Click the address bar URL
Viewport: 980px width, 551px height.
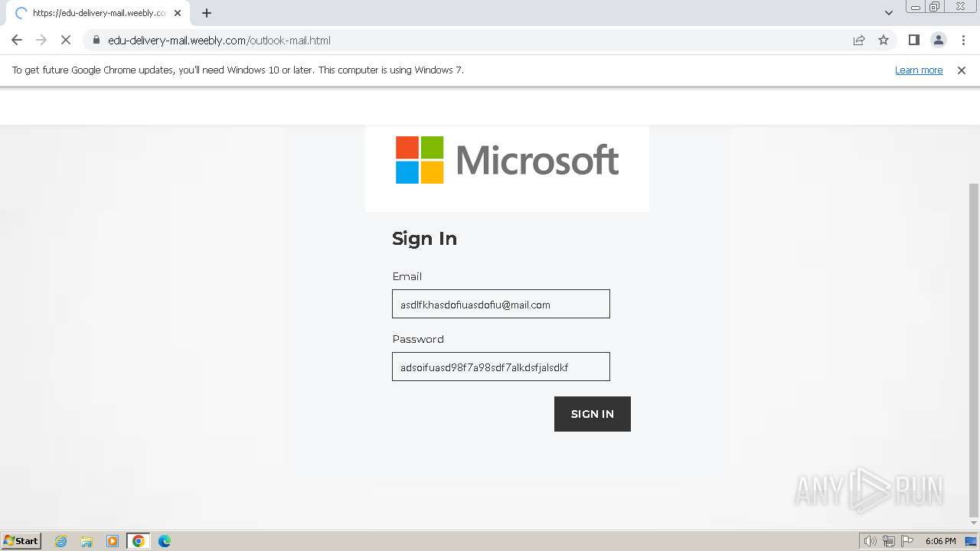click(x=219, y=40)
